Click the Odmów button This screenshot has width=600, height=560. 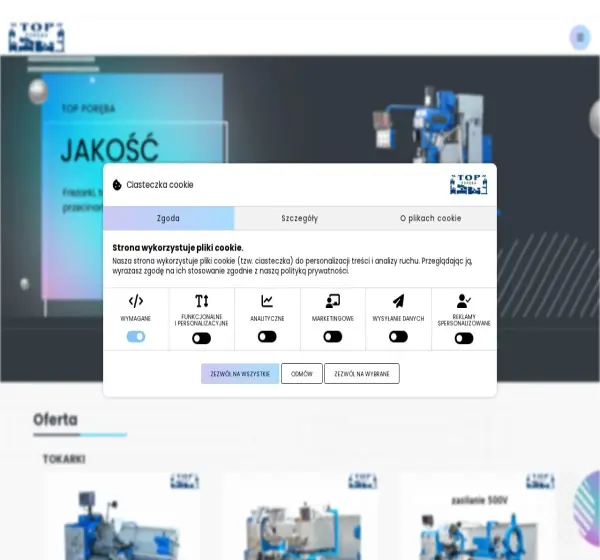(302, 374)
